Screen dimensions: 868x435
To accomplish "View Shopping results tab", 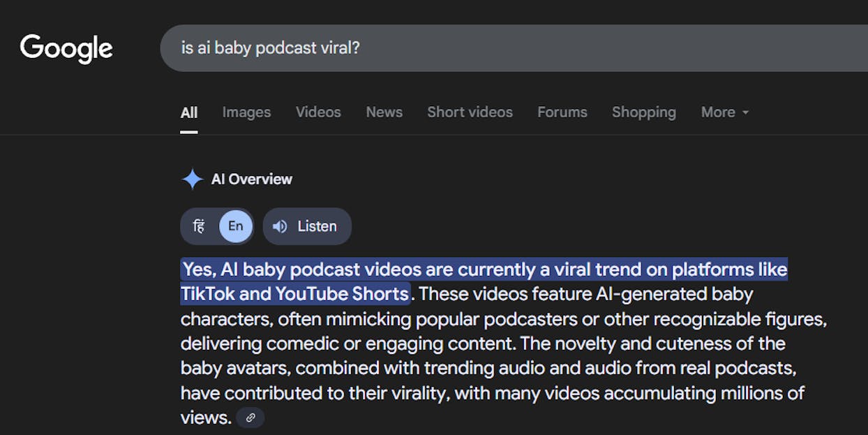I will coord(643,112).
